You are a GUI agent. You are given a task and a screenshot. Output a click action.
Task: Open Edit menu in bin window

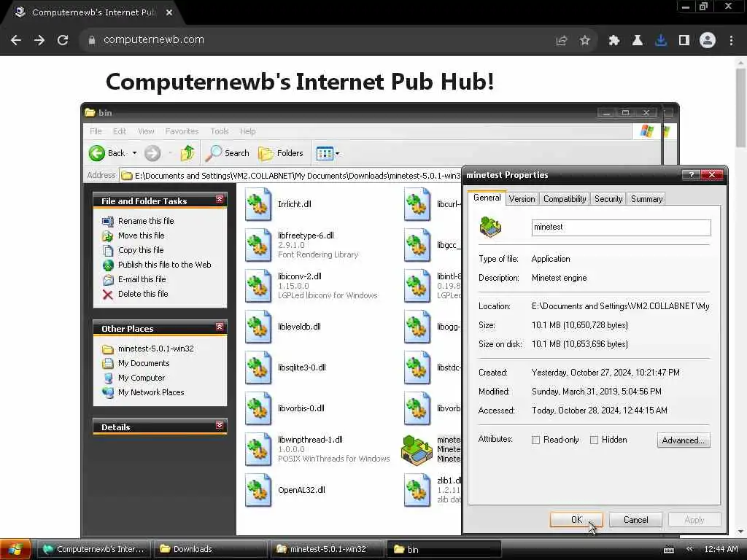[x=120, y=131]
